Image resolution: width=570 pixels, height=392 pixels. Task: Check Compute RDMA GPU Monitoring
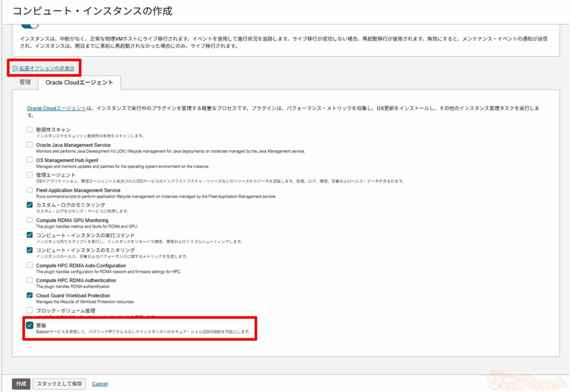coord(30,220)
